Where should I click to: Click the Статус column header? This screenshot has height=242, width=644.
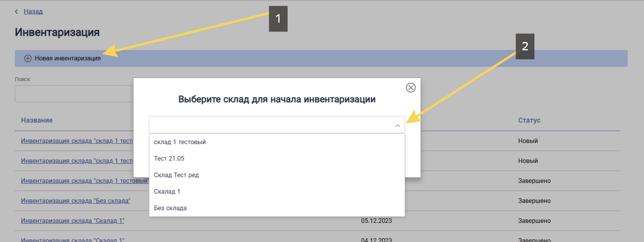[529, 120]
